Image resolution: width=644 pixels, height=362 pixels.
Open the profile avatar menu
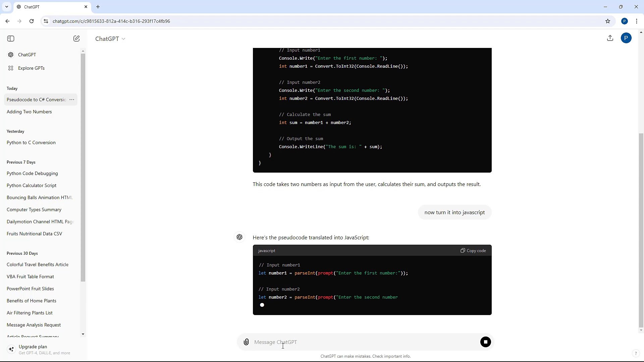pos(627,38)
